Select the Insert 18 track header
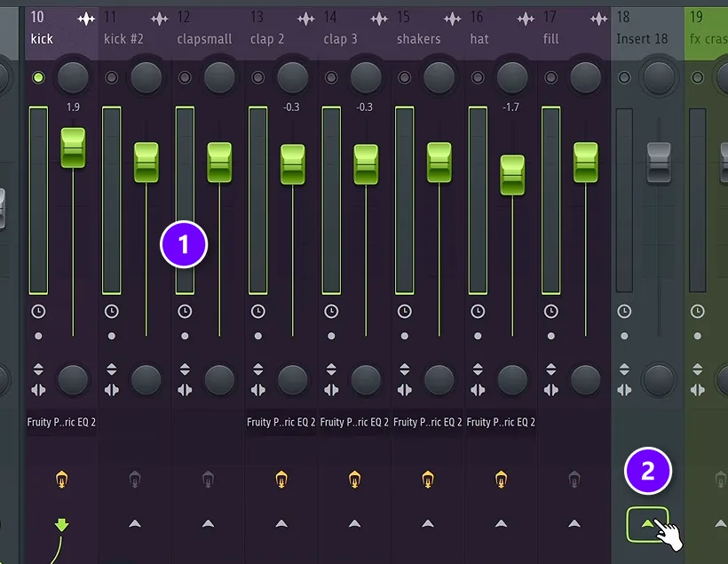This screenshot has width=728, height=564. coord(647,34)
